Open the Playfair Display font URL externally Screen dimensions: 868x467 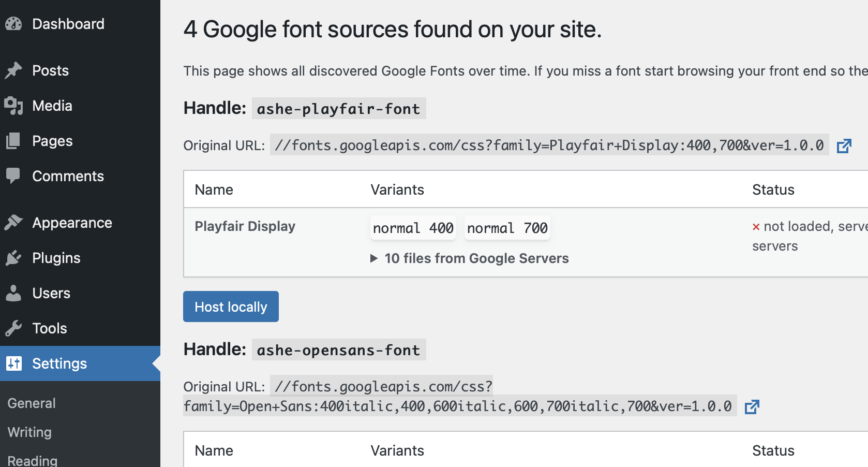[844, 145]
